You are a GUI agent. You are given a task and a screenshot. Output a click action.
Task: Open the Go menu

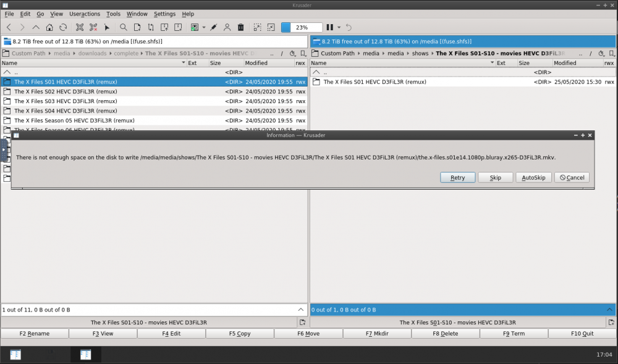(40, 14)
